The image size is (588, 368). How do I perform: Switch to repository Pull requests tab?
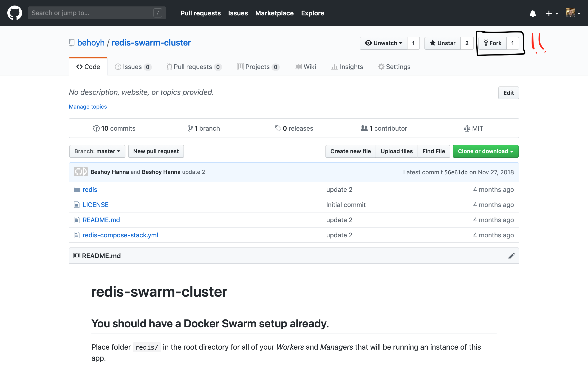tap(194, 67)
